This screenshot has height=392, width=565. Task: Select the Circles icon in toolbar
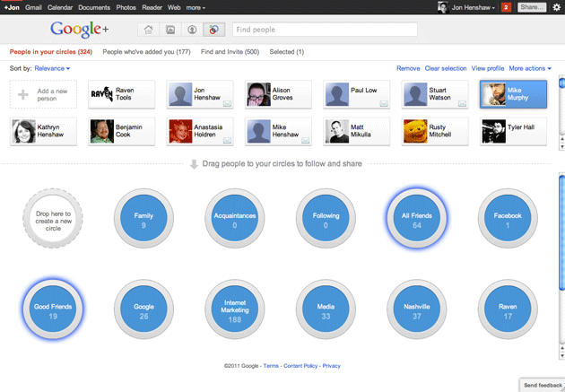pos(214,30)
